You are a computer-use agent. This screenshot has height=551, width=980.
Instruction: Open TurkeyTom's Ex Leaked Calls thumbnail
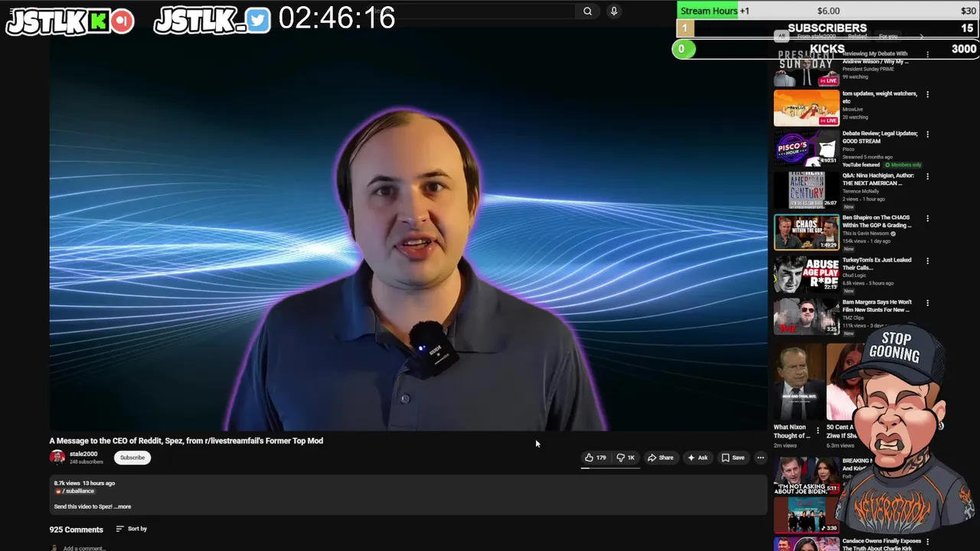click(x=806, y=274)
